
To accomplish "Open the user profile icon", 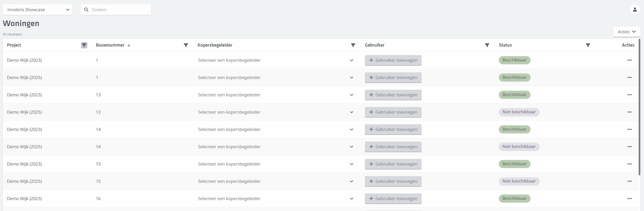I will coord(635,10).
